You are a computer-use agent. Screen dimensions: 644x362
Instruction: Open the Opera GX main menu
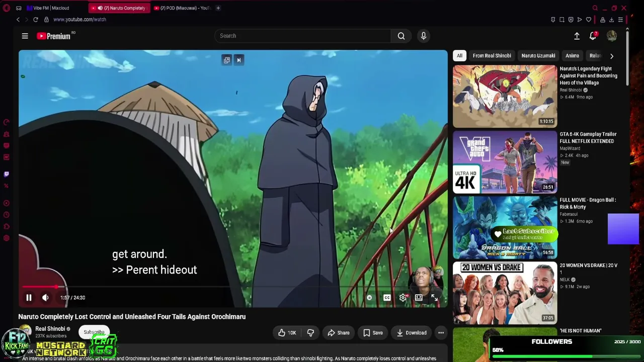pyautogui.click(x=6, y=8)
